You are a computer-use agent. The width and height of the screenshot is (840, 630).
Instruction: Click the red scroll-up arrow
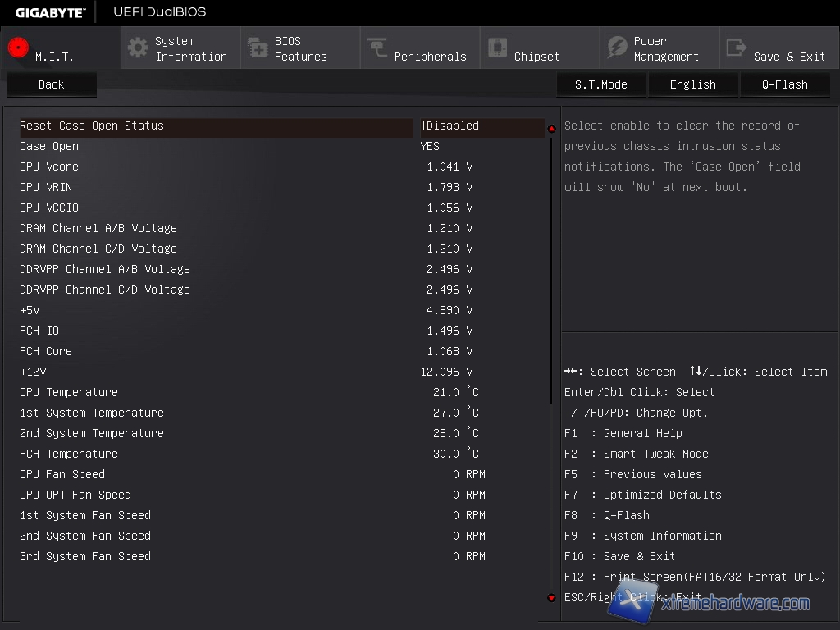(551, 128)
